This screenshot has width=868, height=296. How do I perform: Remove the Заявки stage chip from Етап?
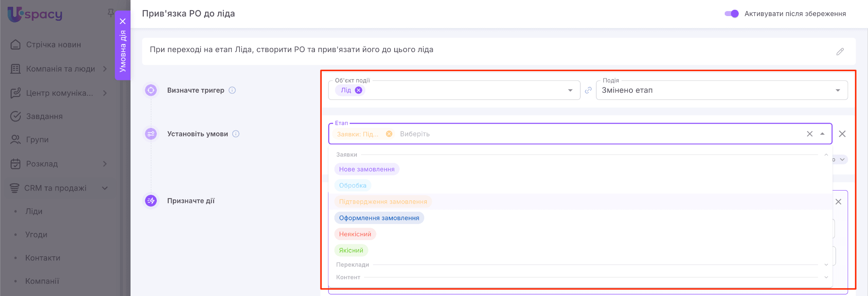pos(389,134)
